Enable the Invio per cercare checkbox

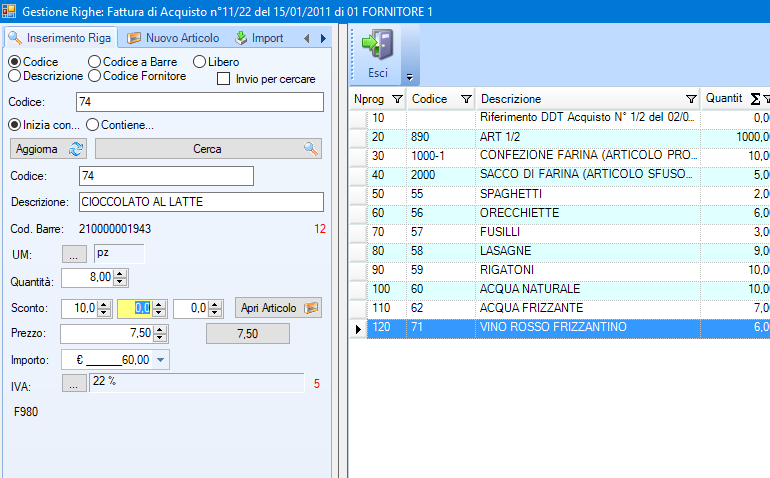224,79
